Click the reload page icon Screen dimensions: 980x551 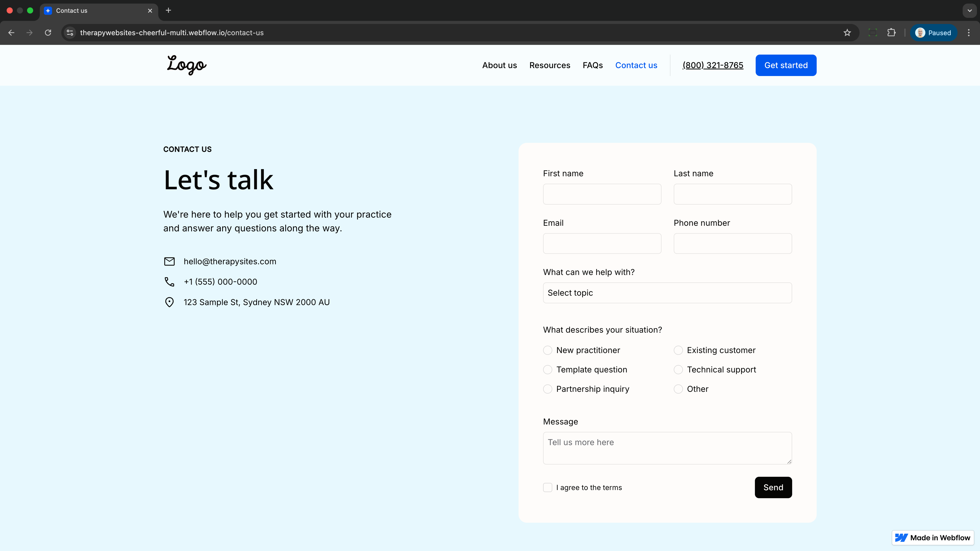(48, 33)
